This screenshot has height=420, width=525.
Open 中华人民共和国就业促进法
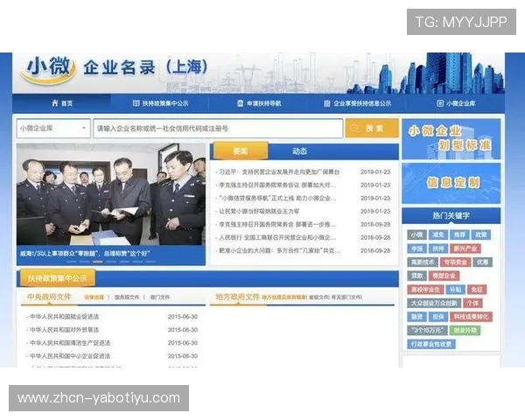coord(64,317)
